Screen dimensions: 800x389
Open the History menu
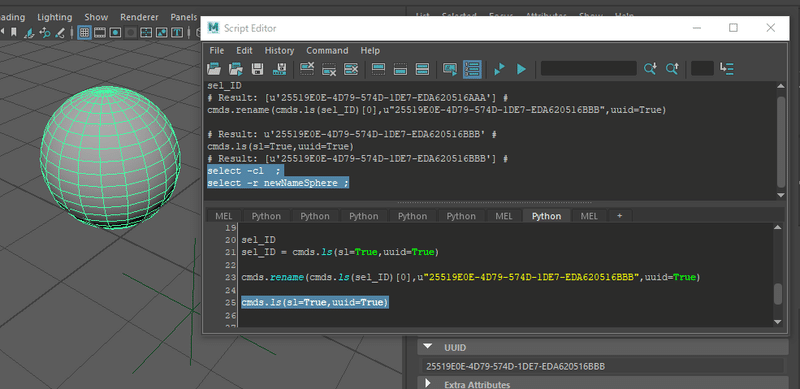point(279,51)
